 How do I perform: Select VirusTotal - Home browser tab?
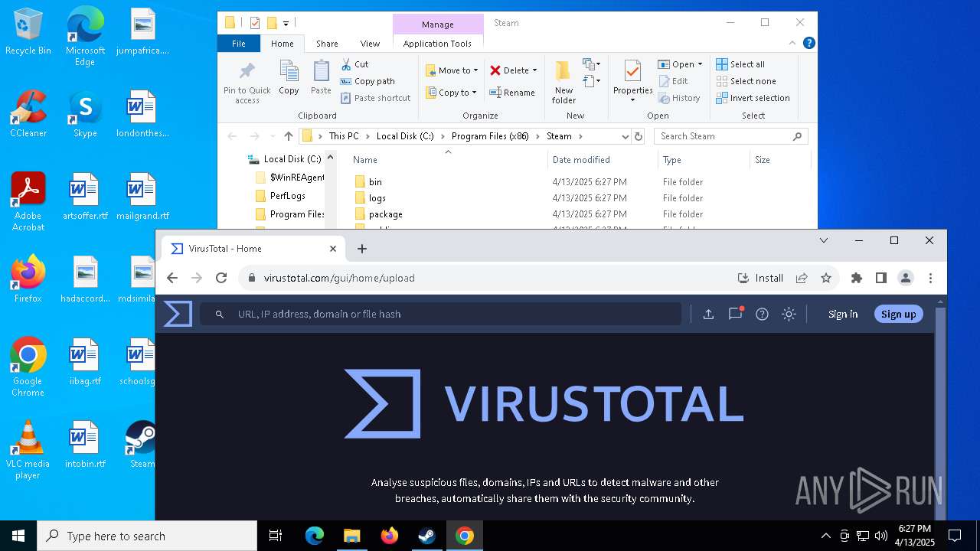click(x=253, y=249)
